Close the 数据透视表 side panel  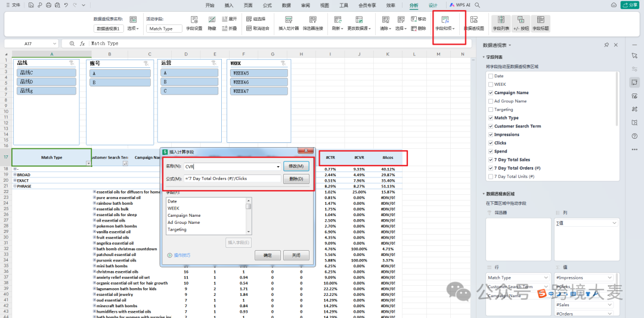615,45
